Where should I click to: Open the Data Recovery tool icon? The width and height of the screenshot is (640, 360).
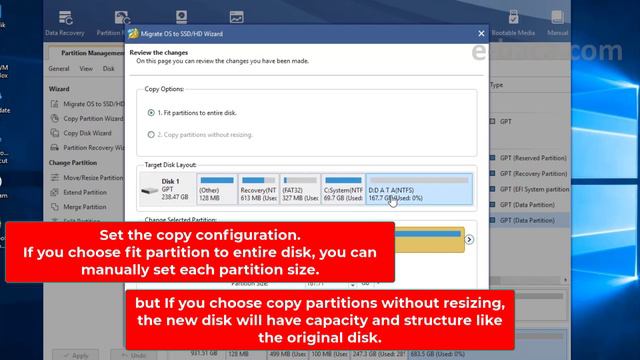[x=65, y=18]
